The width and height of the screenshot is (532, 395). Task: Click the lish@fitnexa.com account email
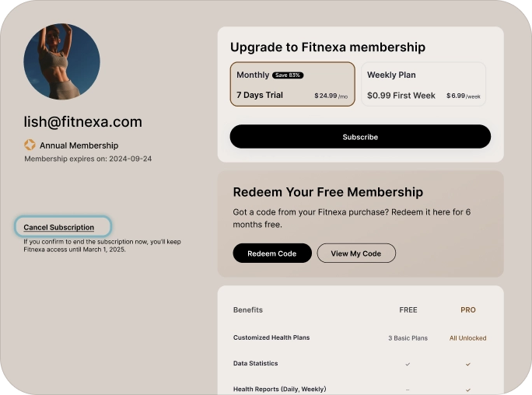pos(83,122)
